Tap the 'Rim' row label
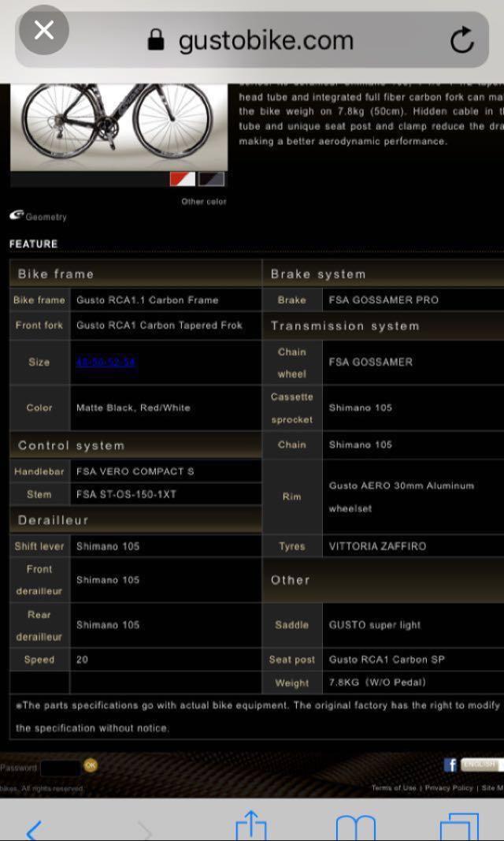 [292, 497]
